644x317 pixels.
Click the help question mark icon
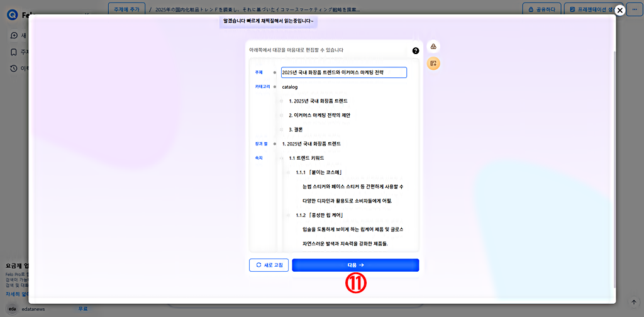416,51
